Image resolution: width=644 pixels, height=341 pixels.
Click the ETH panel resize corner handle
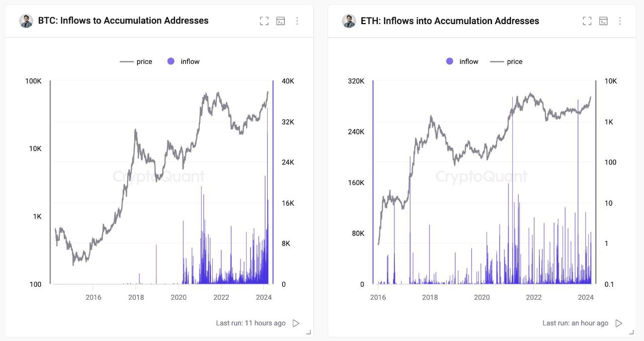click(x=631, y=332)
